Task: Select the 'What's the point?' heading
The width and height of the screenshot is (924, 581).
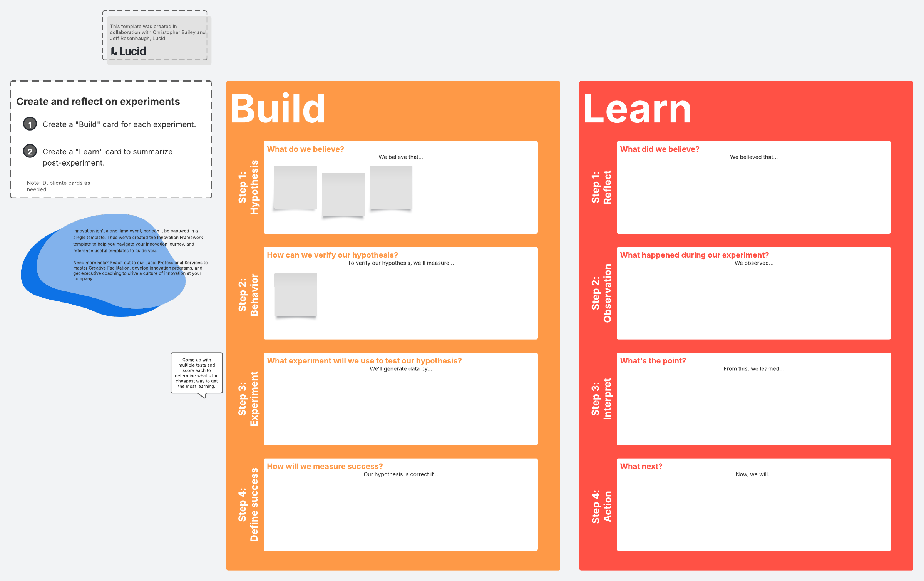Action: pyautogui.click(x=653, y=361)
